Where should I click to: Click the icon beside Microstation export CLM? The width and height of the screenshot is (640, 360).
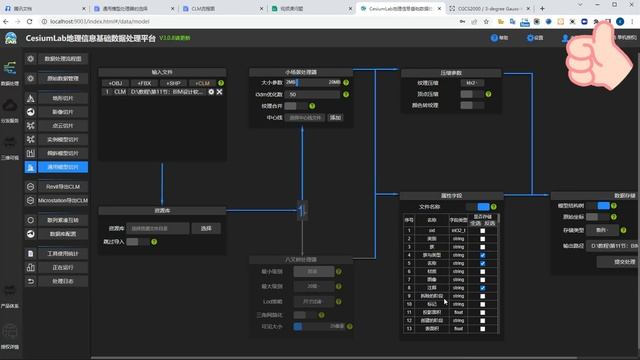[31, 200]
